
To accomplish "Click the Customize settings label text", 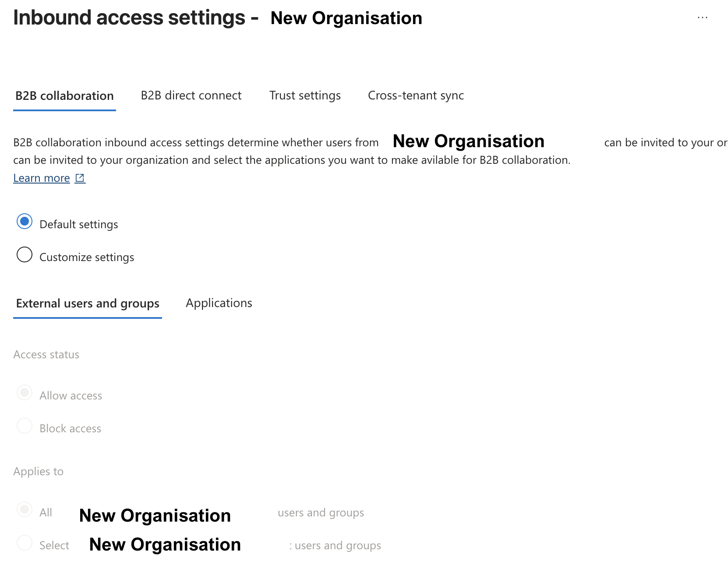I will (x=87, y=257).
